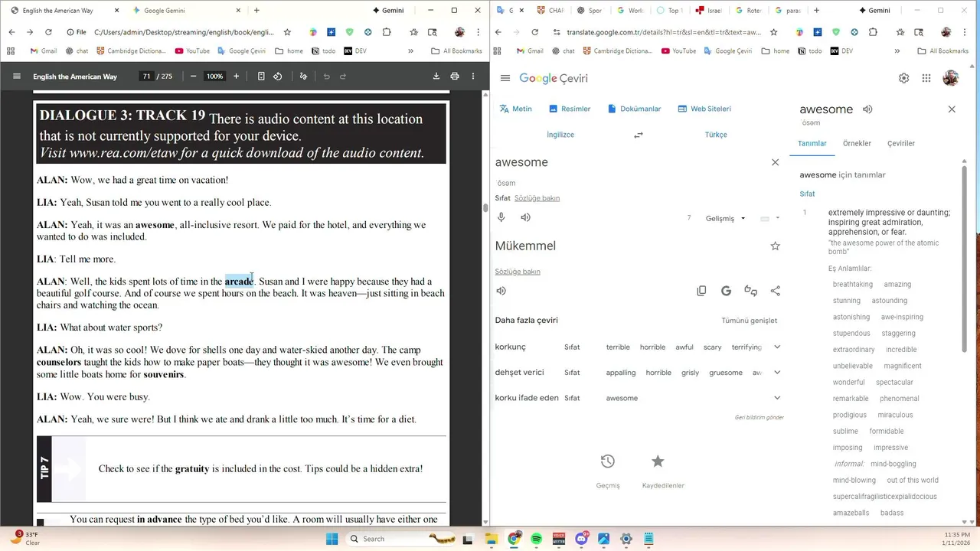Switch to Metin translation mode
Image resolution: width=980 pixels, height=551 pixels.
(x=515, y=109)
